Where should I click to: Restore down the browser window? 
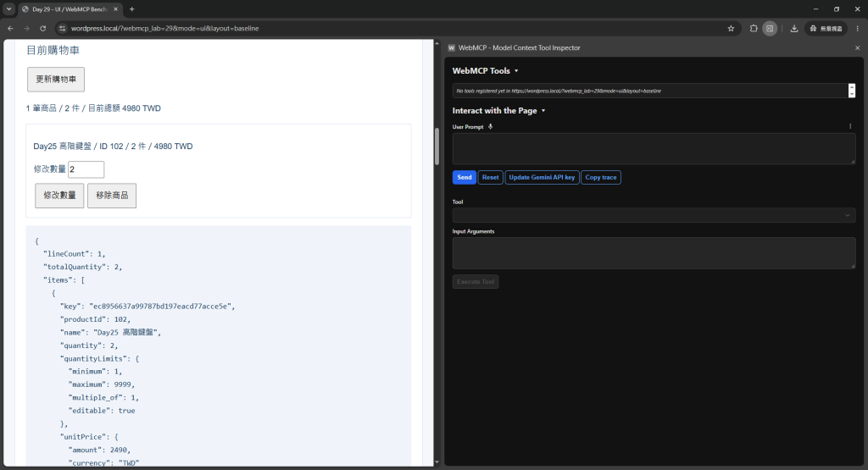coord(837,8)
